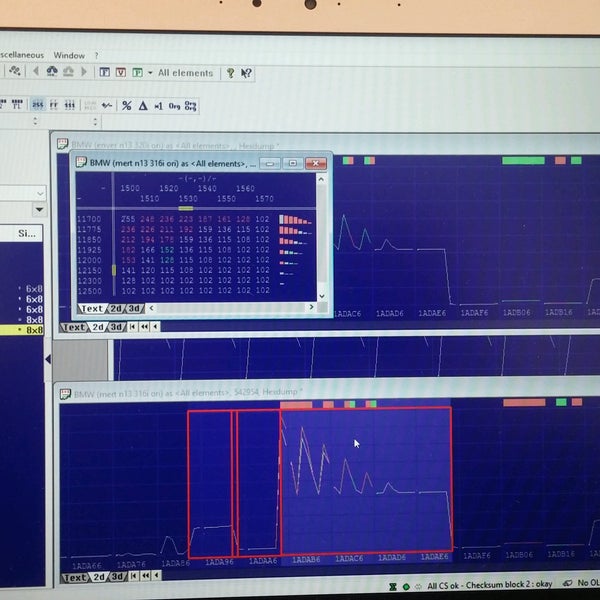This screenshot has width=600, height=600.
Task: Jump to first in upper Hexdump navigation
Action: [133, 327]
